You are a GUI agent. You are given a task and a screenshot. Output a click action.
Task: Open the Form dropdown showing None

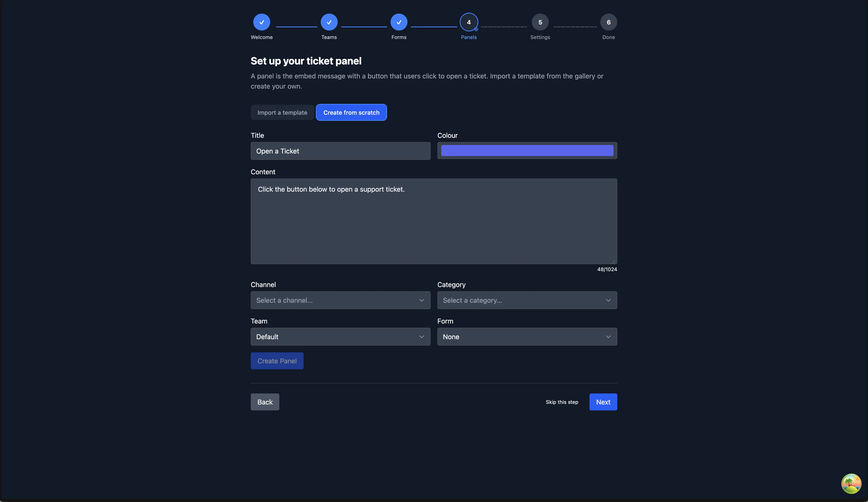coord(527,337)
